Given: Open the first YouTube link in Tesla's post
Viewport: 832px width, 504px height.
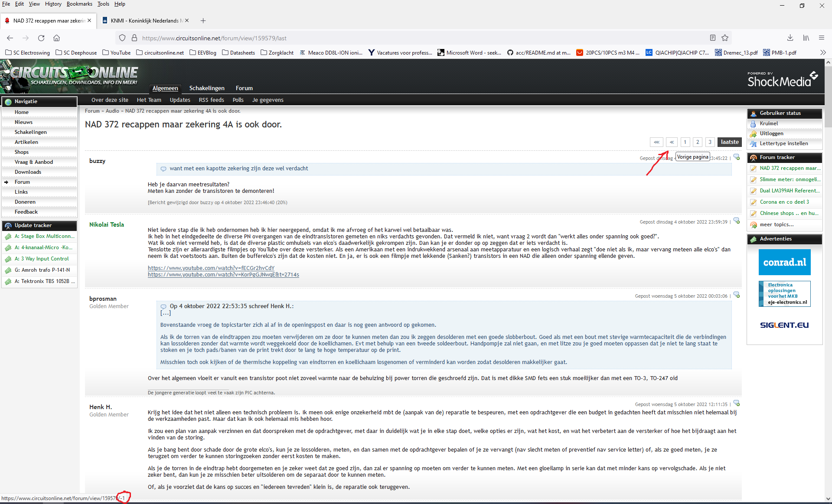Looking at the screenshot, I should click(x=211, y=268).
